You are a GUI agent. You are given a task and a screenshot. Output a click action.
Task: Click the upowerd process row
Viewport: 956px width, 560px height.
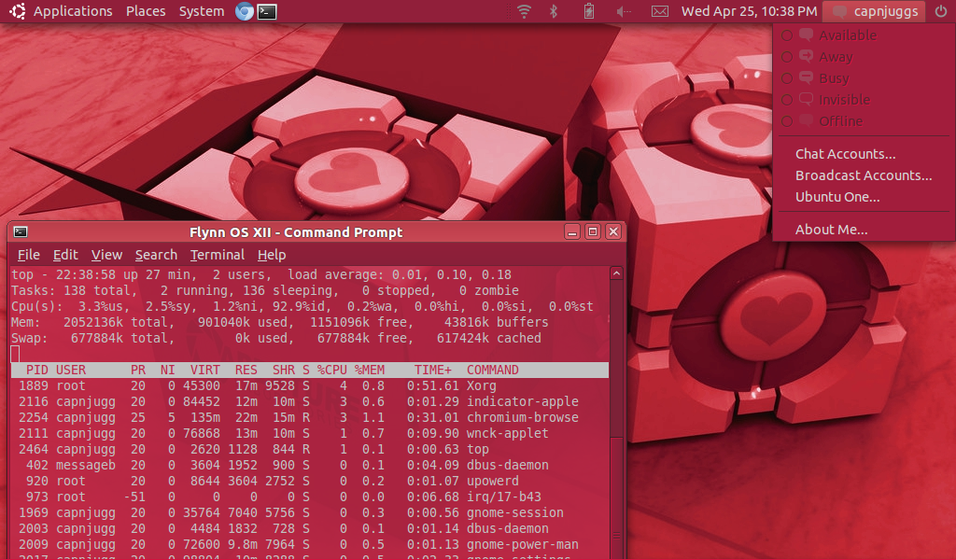tap(310, 481)
